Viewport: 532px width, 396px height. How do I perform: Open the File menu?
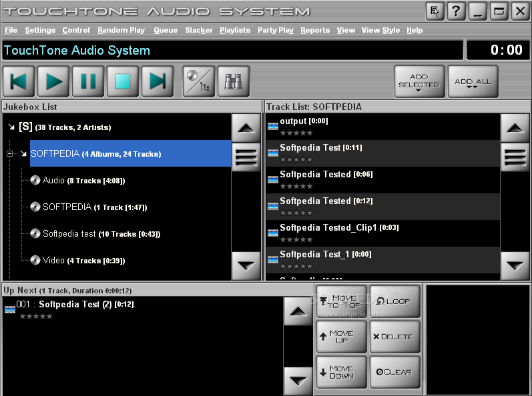(11, 30)
